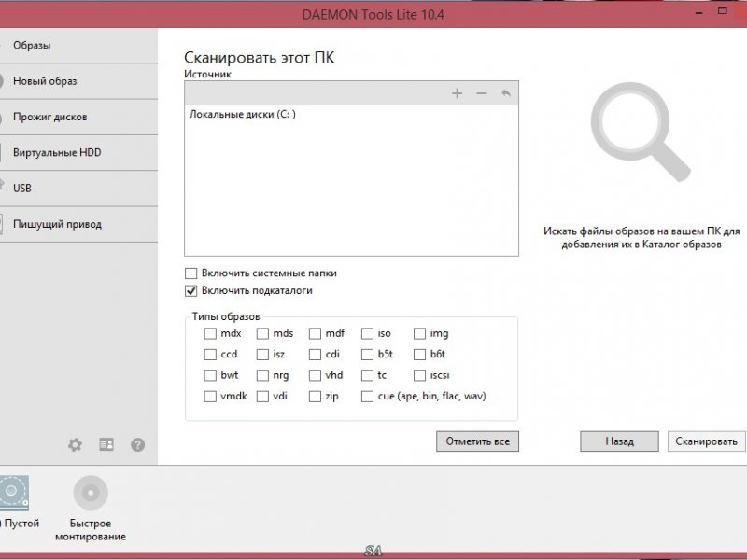
Task: Maximize the DAEMON Tools Lite window
Action: (x=723, y=10)
